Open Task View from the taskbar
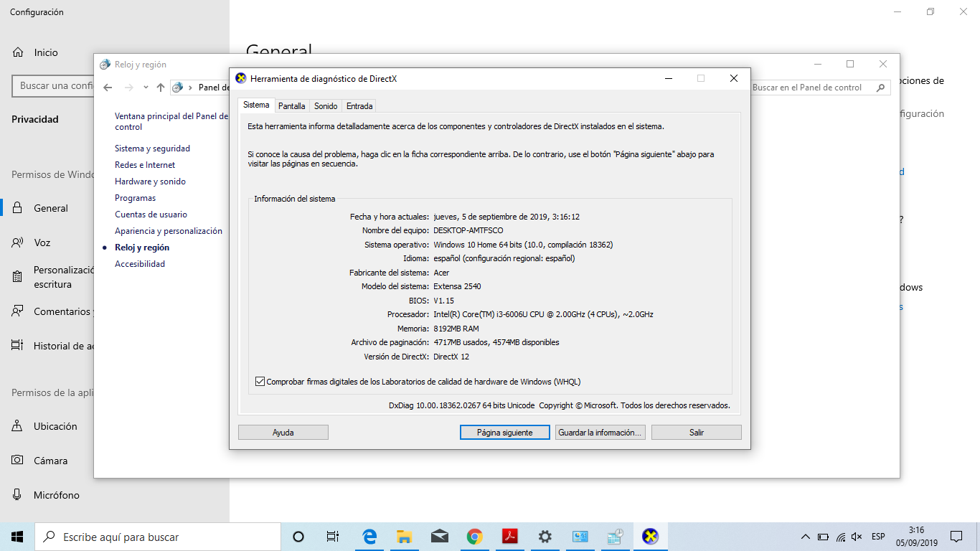The width and height of the screenshot is (980, 551). pos(333,537)
